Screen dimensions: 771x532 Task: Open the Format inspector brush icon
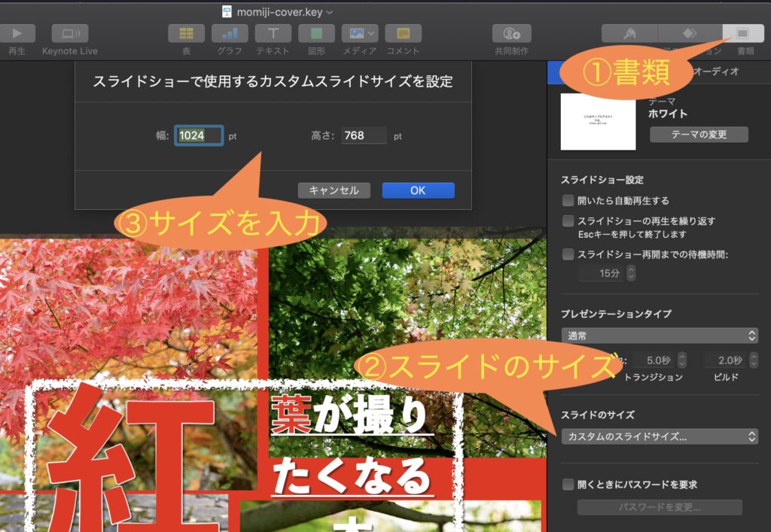pos(629,33)
